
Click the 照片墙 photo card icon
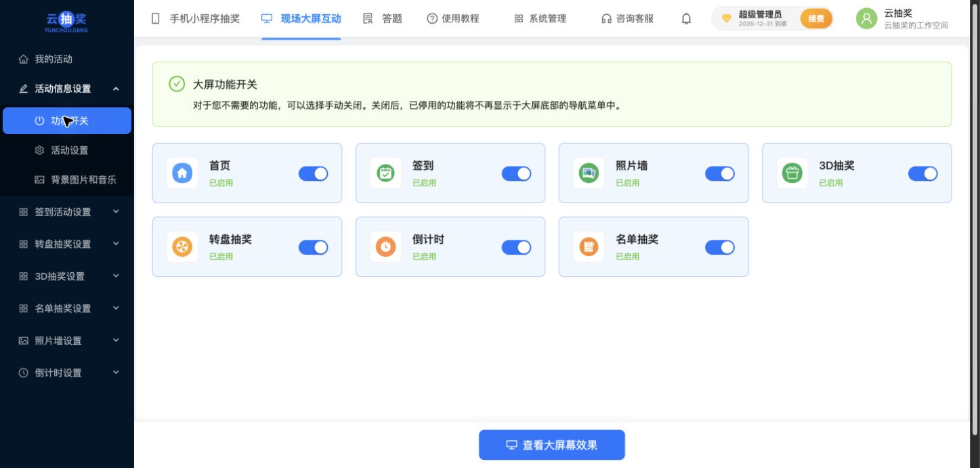point(589,173)
